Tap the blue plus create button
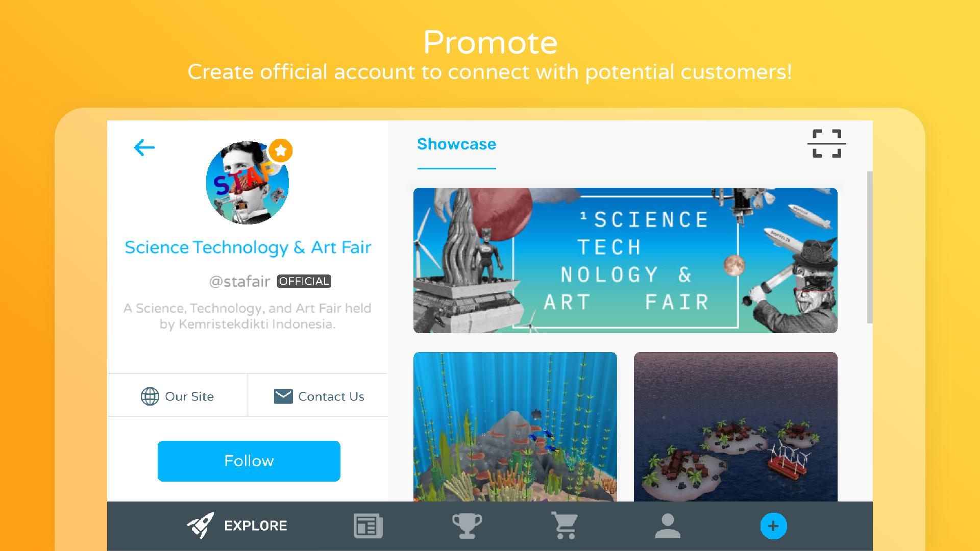The width and height of the screenshot is (980, 551). (x=774, y=525)
